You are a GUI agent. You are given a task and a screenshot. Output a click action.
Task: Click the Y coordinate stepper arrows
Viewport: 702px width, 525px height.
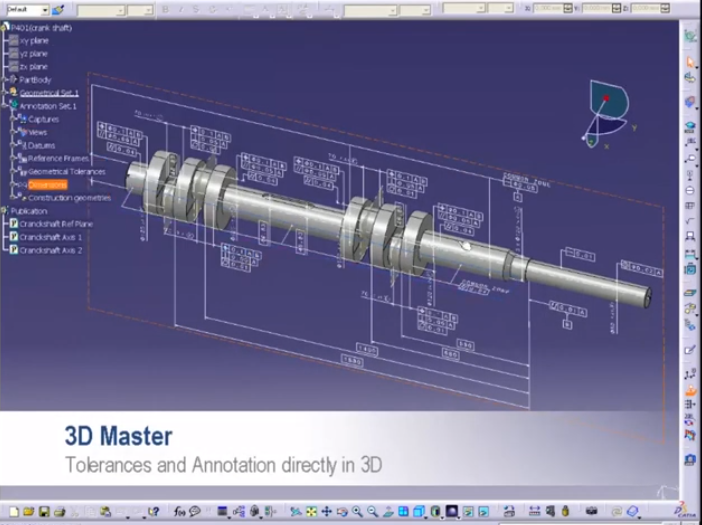pos(616,8)
